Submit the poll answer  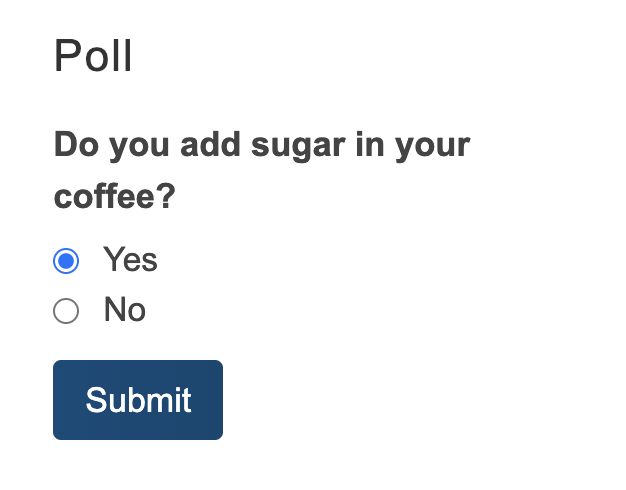(138, 400)
